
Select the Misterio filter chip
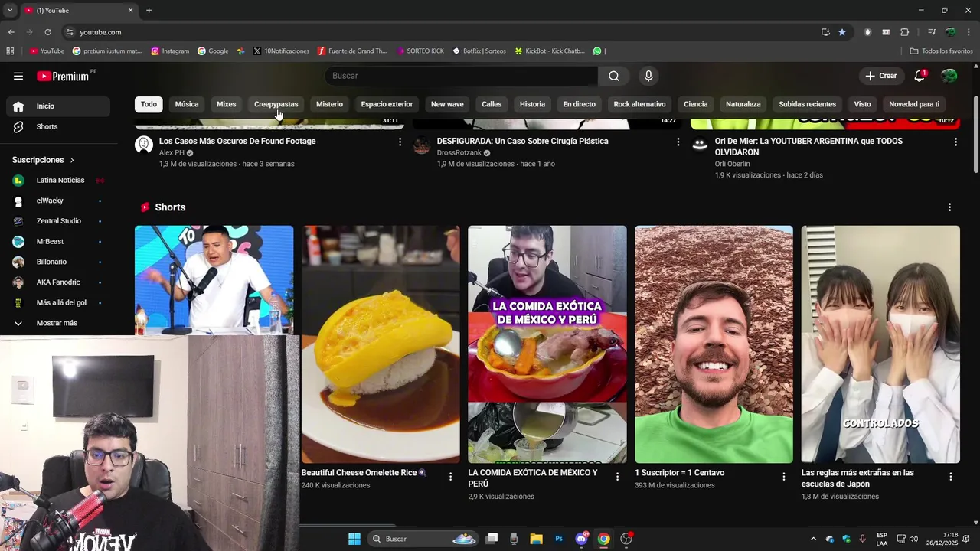(329, 104)
